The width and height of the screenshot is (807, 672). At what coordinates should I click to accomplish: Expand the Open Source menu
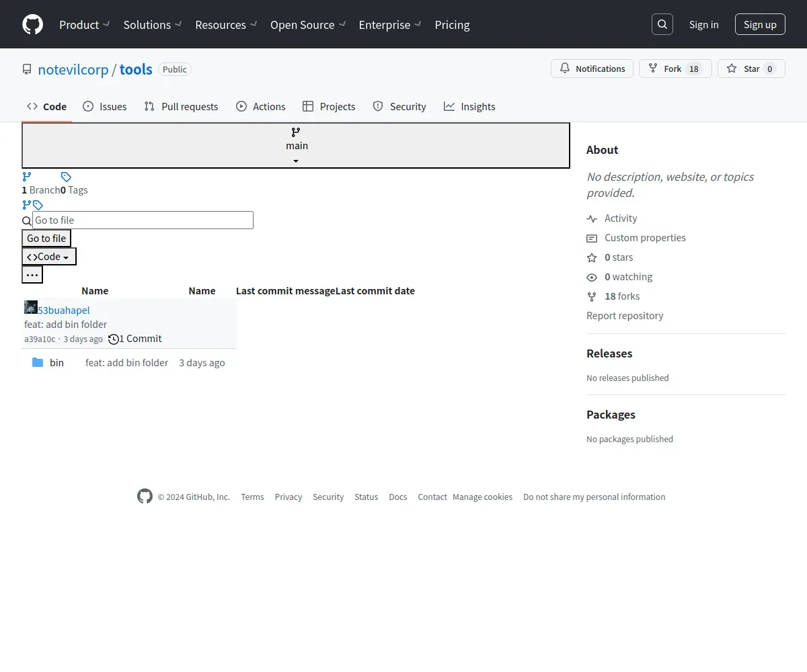pyautogui.click(x=308, y=24)
